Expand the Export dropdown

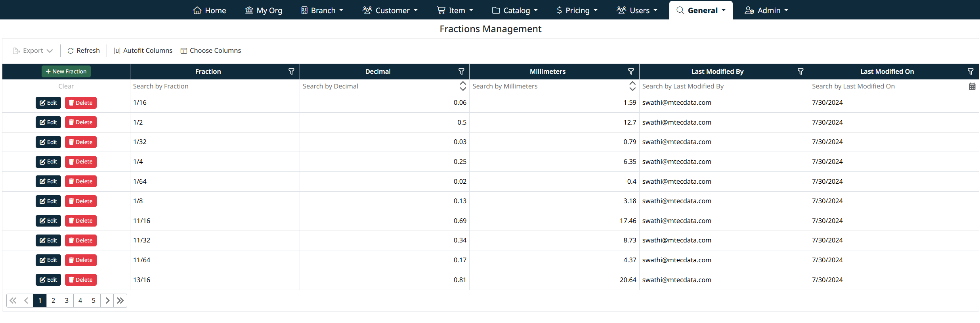(33, 51)
